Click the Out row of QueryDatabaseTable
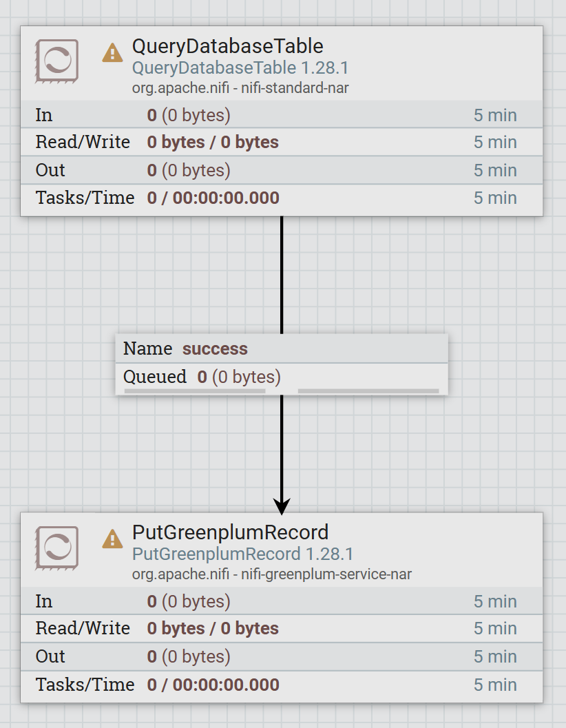This screenshot has height=728, width=566. (282, 170)
